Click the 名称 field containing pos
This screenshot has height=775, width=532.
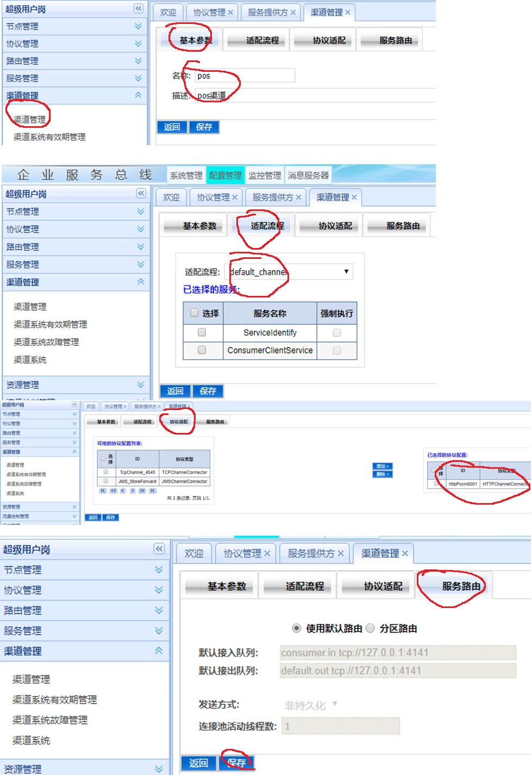245,76
